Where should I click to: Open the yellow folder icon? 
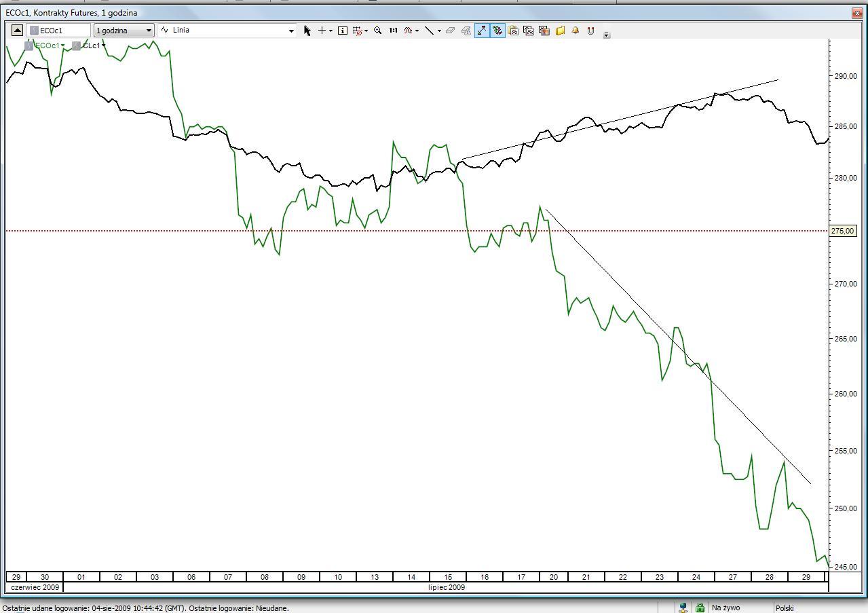[561, 31]
